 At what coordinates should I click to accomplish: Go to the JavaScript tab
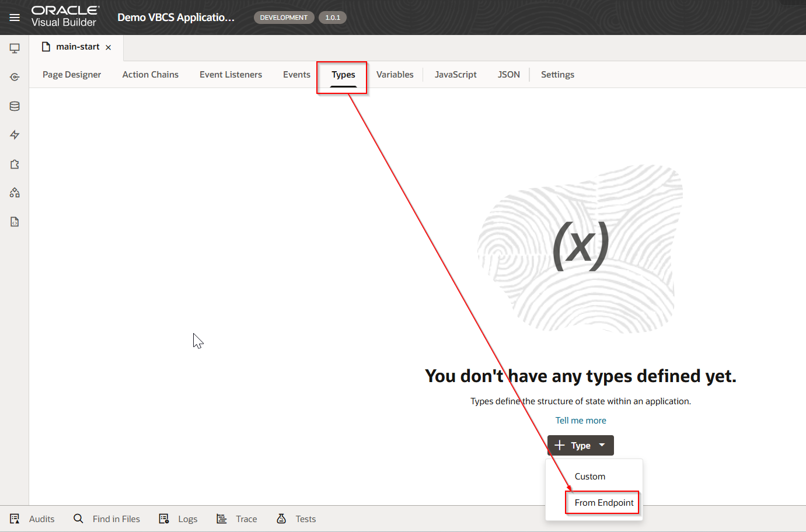coord(455,75)
